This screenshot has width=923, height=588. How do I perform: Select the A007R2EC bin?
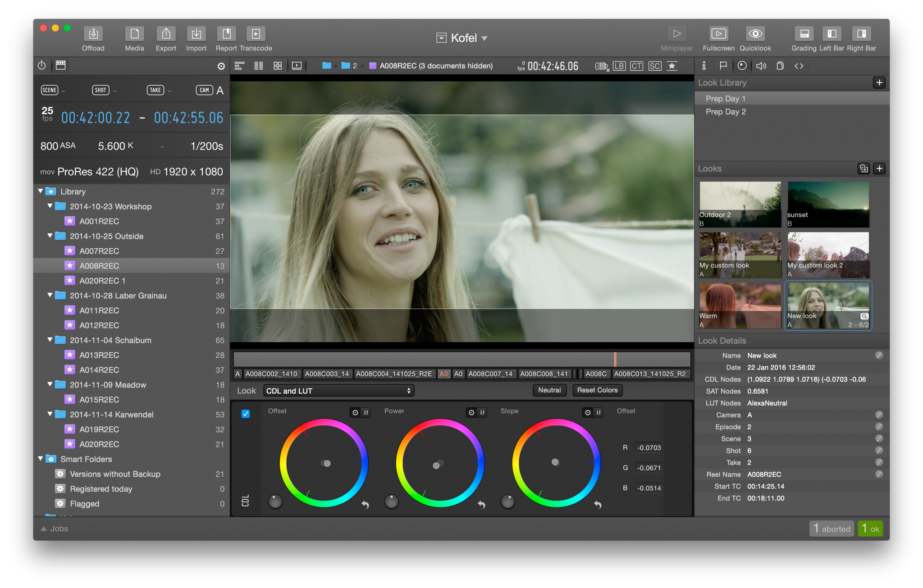[x=99, y=251]
